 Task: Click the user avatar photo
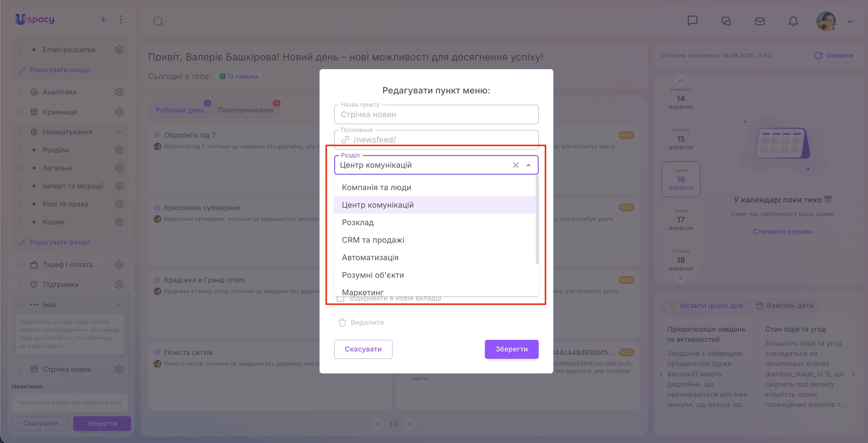[826, 21]
